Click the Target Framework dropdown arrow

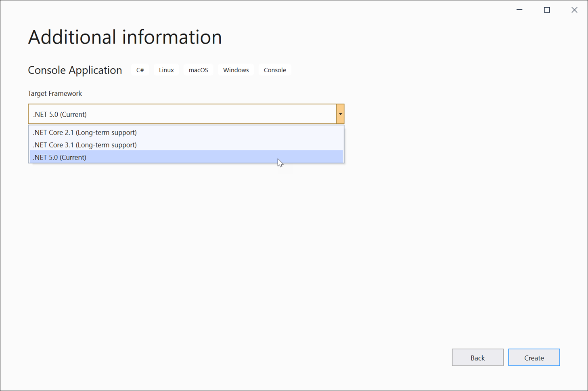pyautogui.click(x=340, y=114)
